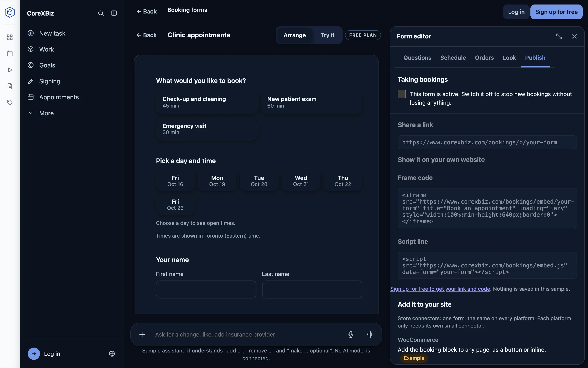The width and height of the screenshot is (588, 368).
Task: Click the top-right Log in button
Action: click(516, 12)
